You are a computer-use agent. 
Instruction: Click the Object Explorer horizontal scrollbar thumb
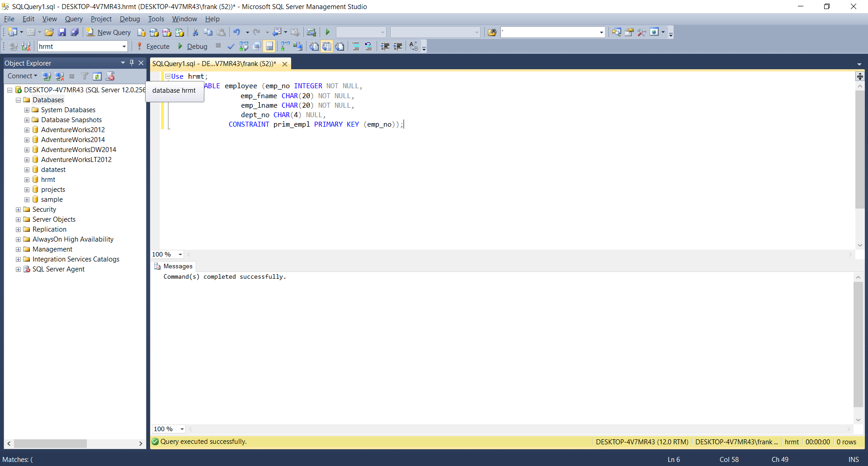pos(50,443)
